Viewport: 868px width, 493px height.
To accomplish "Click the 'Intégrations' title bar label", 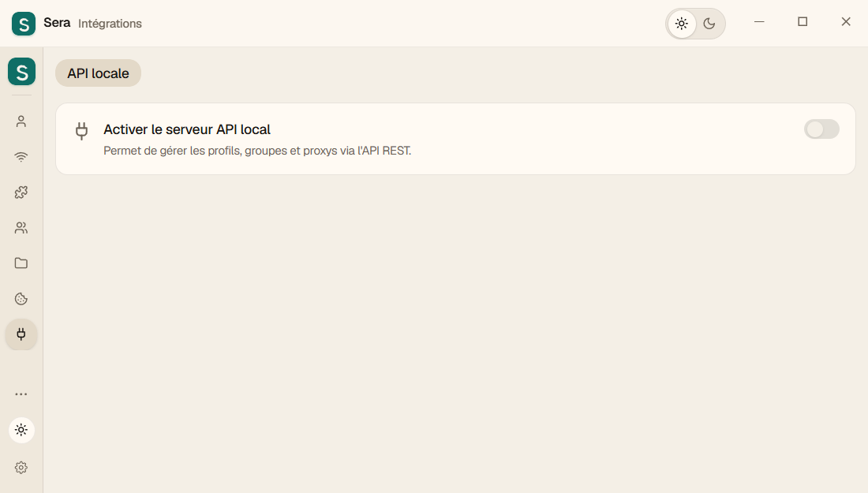I will click(110, 24).
